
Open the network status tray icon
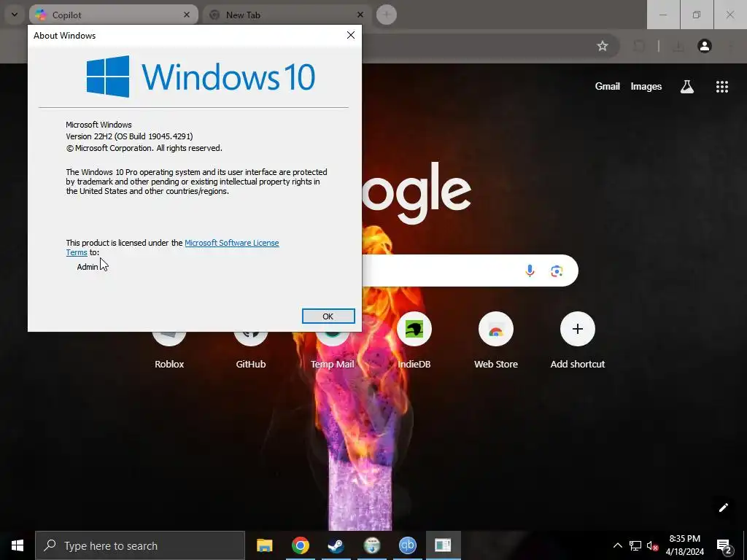(x=635, y=545)
